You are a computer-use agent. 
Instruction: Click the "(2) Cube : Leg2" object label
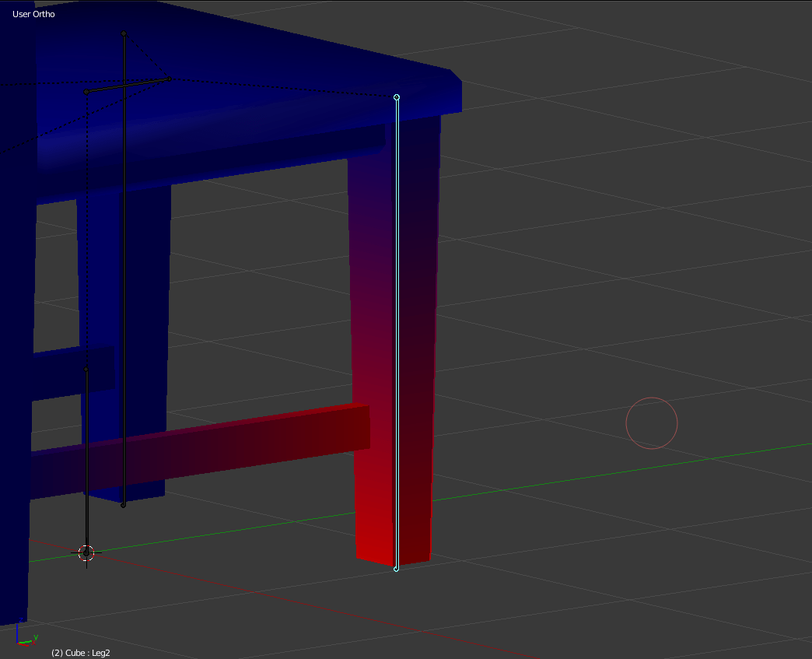click(81, 652)
